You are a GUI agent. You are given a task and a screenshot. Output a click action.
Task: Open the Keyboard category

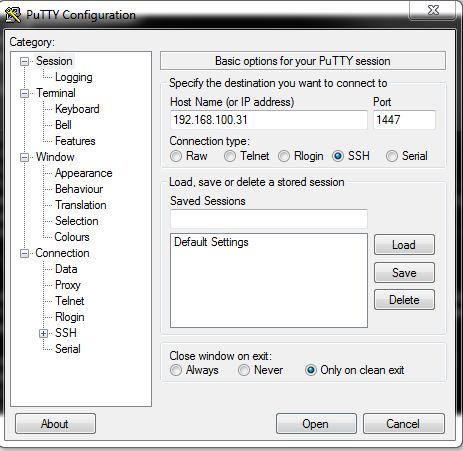tap(77, 109)
